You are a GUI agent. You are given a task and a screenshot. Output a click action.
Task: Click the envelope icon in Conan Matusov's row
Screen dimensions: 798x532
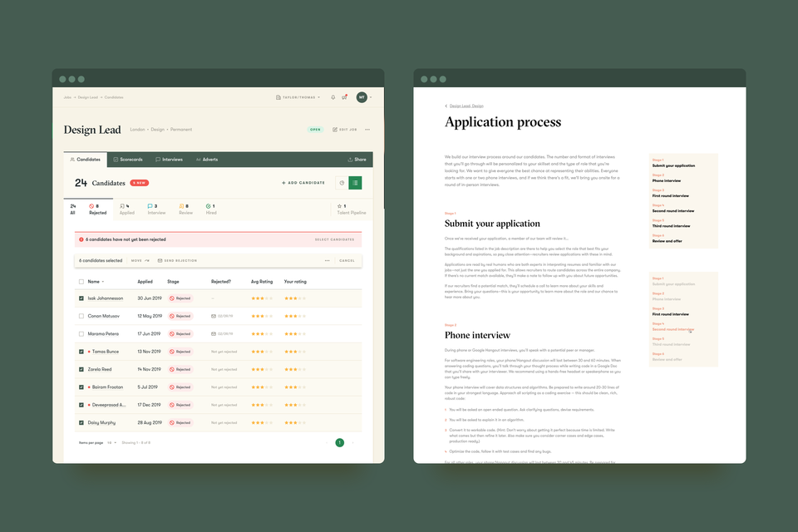214,316
